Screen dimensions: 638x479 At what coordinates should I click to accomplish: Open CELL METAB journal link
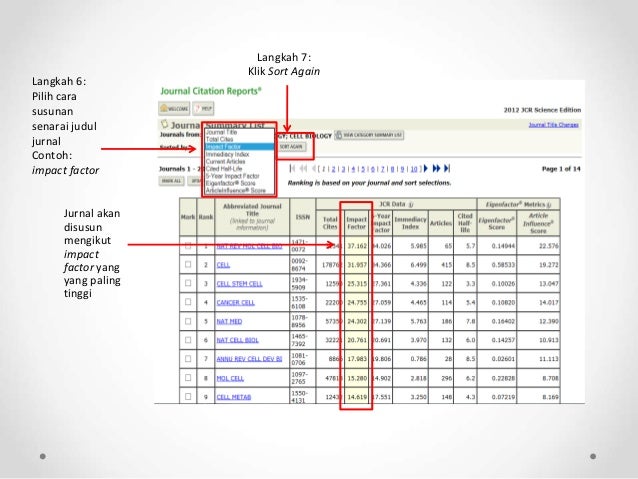pyautogui.click(x=234, y=397)
